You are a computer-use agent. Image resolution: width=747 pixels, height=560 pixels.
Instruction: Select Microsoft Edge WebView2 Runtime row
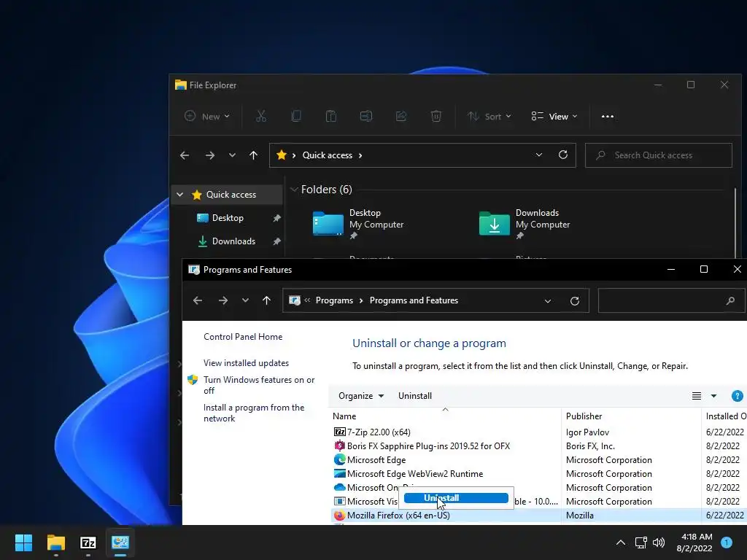pos(538,473)
